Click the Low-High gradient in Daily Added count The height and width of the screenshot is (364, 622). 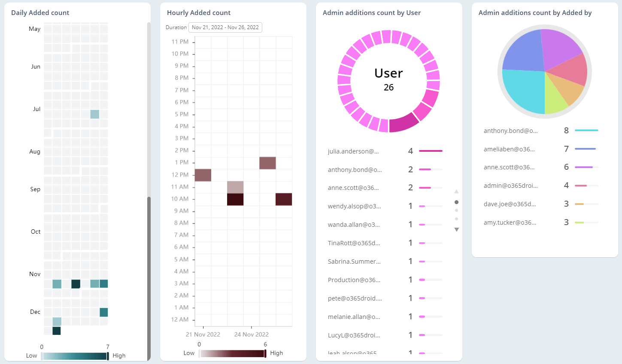(75, 355)
